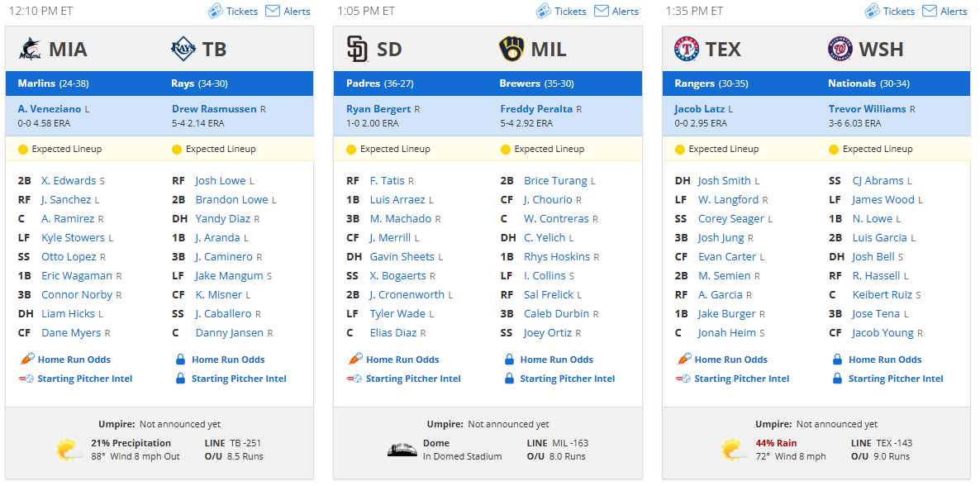
Task: Open Drew Rasmussen pitcher profile
Action: click(x=214, y=109)
